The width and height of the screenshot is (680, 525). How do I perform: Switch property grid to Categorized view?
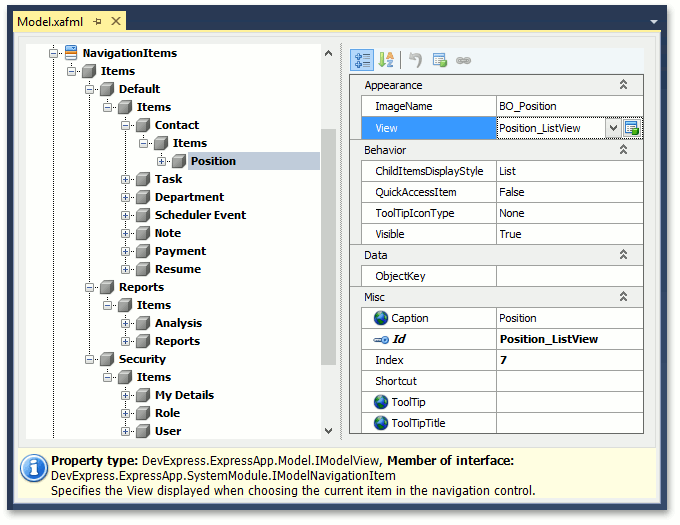click(362, 60)
